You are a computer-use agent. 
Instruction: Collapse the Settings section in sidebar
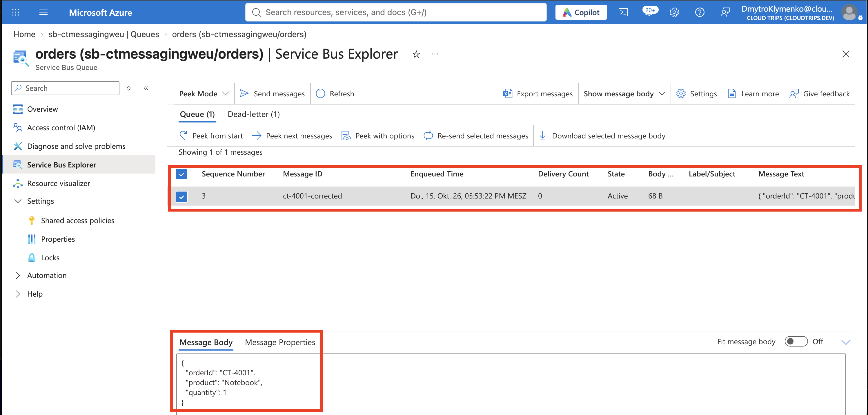pyautogui.click(x=18, y=201)
